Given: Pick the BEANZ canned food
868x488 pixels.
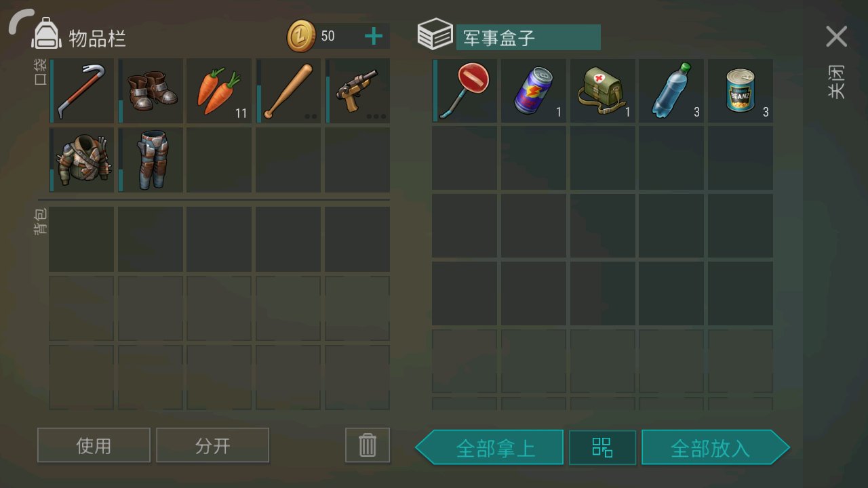Looking at the screenshot, I should point(741,91).
